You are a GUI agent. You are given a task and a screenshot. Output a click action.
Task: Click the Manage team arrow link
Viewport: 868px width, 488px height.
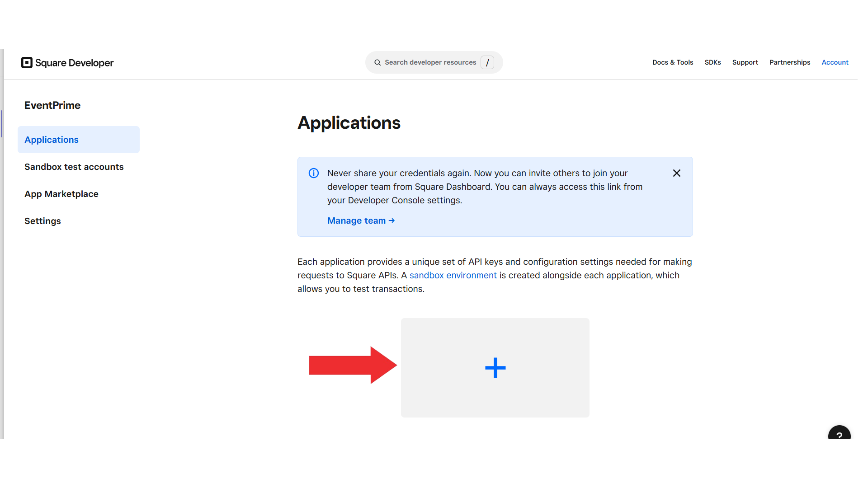click(x=361, y=221)
